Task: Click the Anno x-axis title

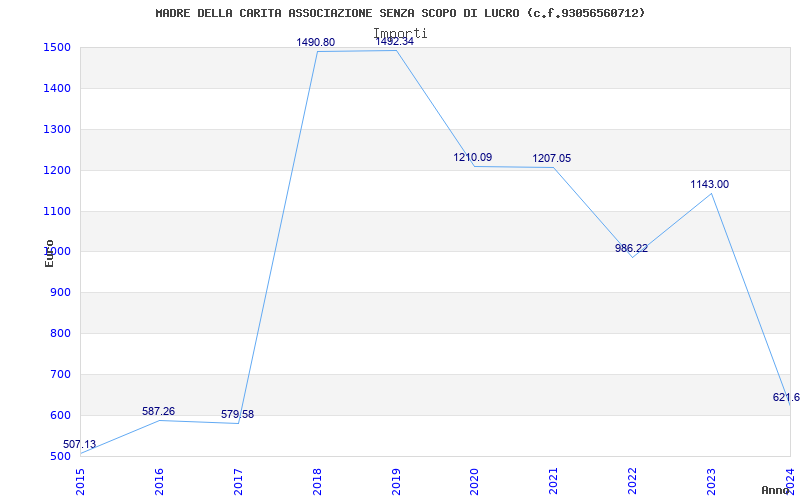Action: [775, 490]
